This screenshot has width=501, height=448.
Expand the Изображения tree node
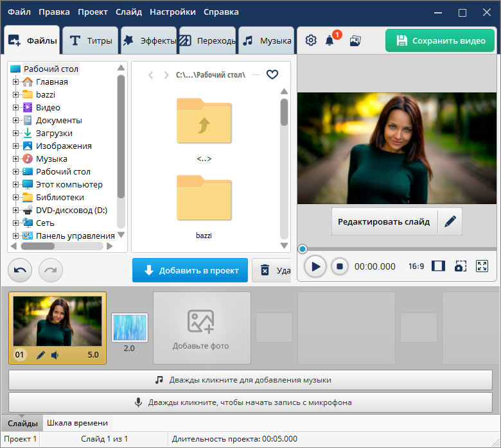click(x=16, y=146)
